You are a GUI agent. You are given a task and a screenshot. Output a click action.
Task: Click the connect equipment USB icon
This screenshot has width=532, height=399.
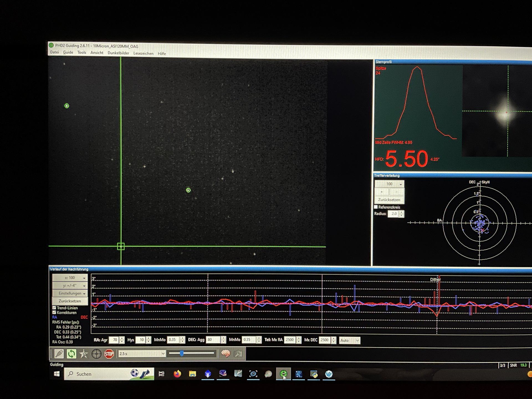click(59, 354)
